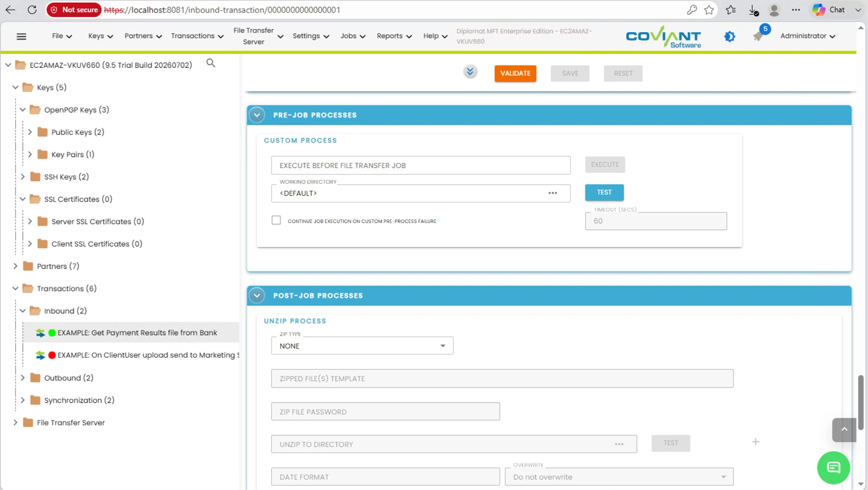
Task: Open the Transactions menu
Action: (197, 36)
